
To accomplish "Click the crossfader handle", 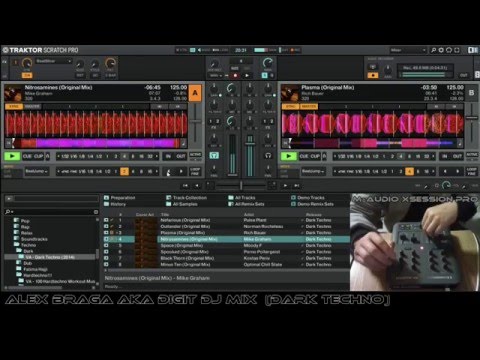I will 241,185.
